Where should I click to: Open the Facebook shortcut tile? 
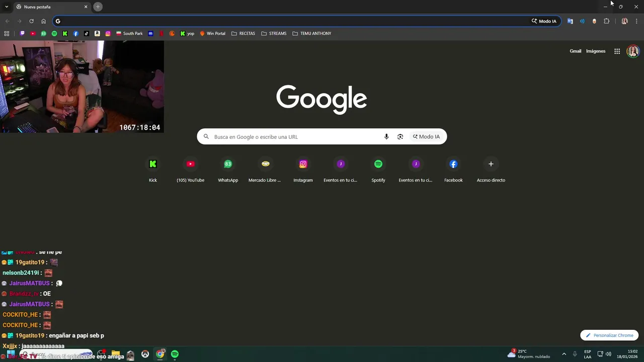[453, 170]
